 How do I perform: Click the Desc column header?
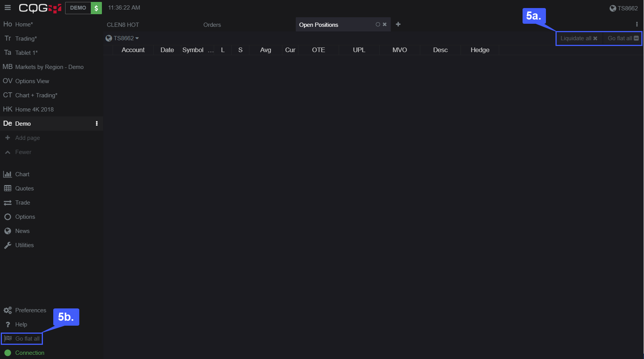[441, 50]
